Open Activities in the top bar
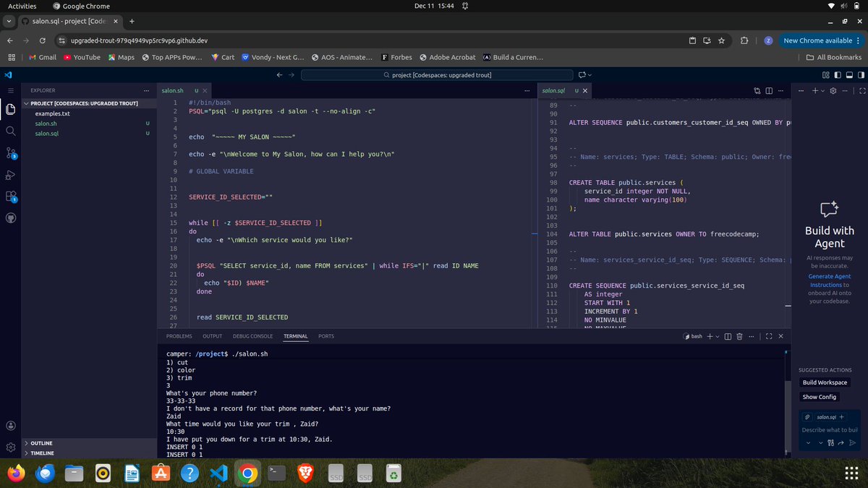868x488 pixels. click(x=22, y=6)
